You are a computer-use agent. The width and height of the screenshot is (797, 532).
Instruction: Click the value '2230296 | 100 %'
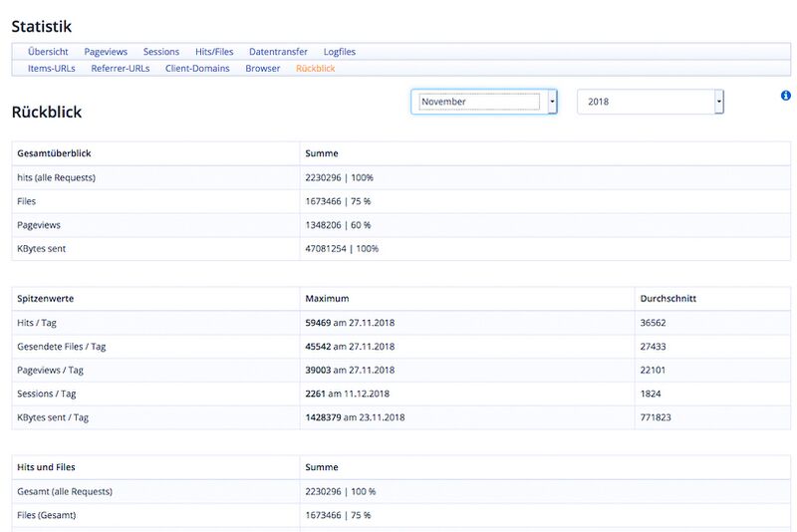340,491
